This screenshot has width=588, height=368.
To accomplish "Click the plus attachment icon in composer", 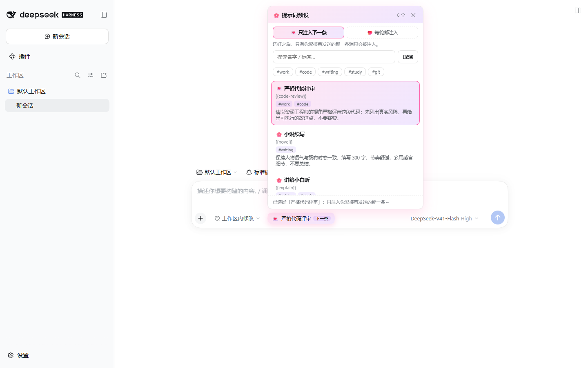I will point(200,218).
